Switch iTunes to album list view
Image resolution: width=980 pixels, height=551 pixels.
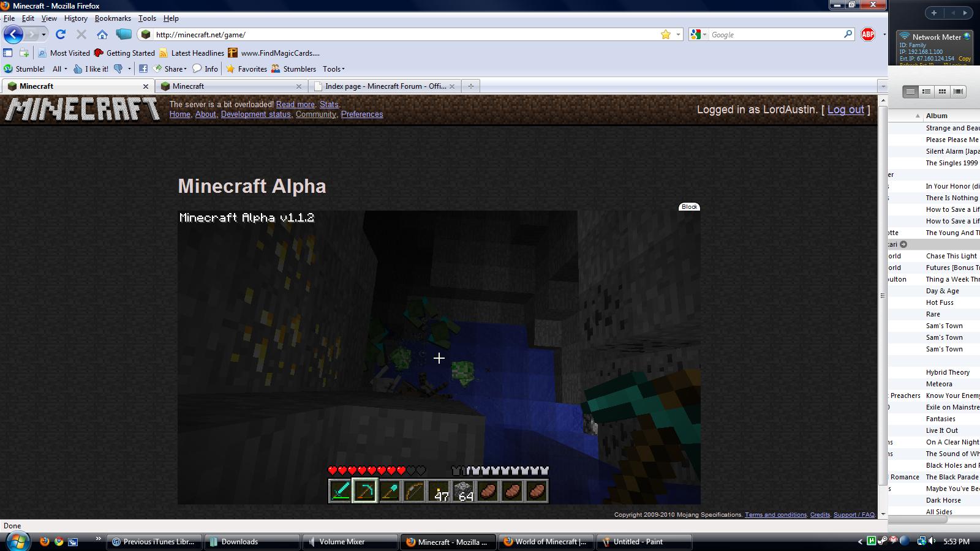point(926,91)
